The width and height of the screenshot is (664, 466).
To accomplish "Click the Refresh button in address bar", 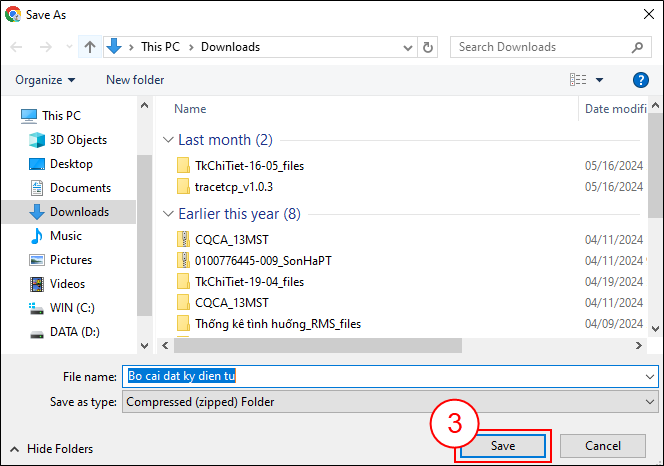I will coord(429,47).
